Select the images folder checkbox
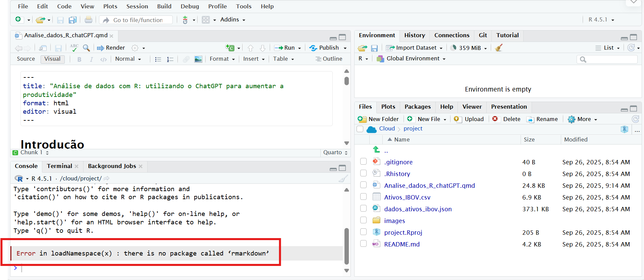644x280 pixels. 363,220
